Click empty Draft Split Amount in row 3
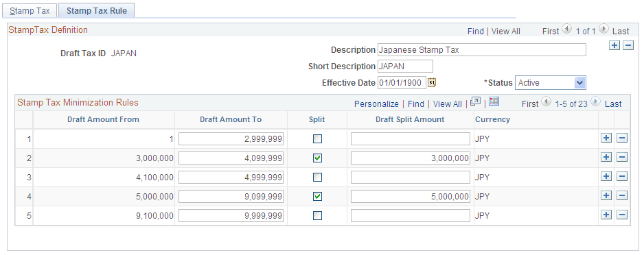This screenshot has height=255, width=644. click(x=411, y=177)
